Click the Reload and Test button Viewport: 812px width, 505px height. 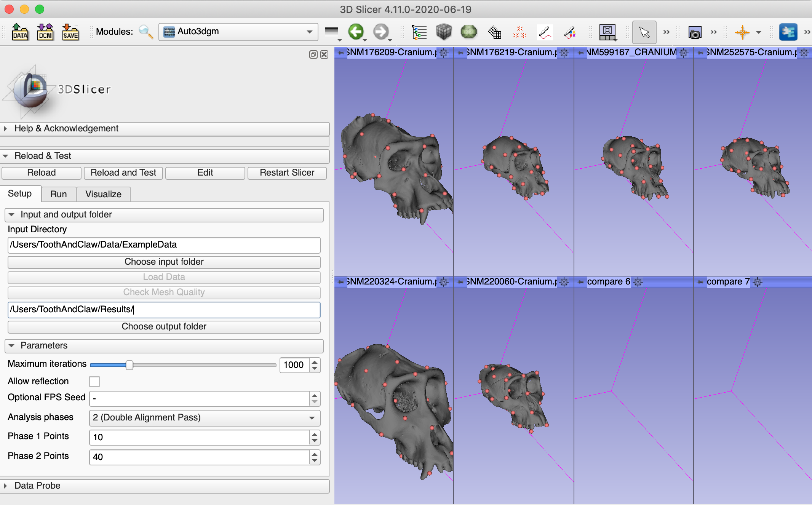123,173
